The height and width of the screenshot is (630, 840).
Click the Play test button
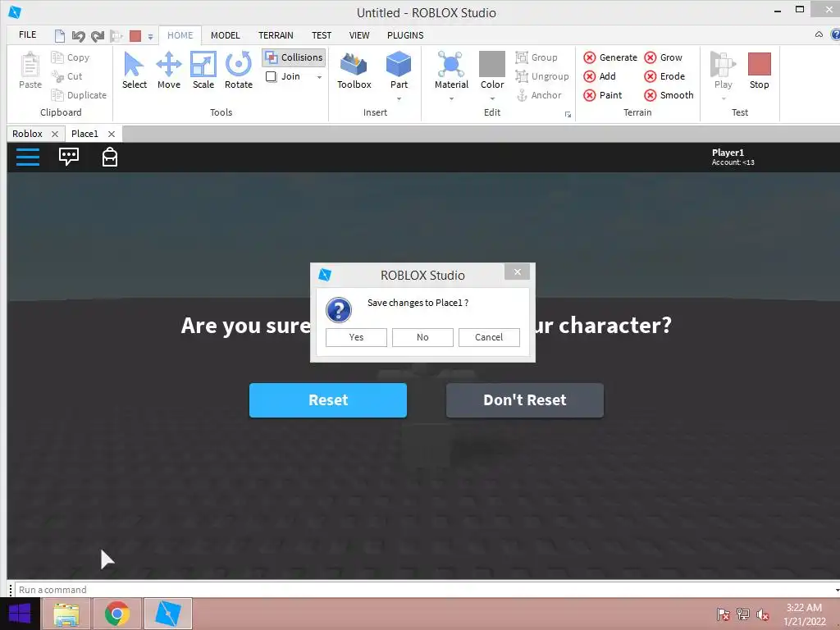pyautogui.click(x=723, y=71)
